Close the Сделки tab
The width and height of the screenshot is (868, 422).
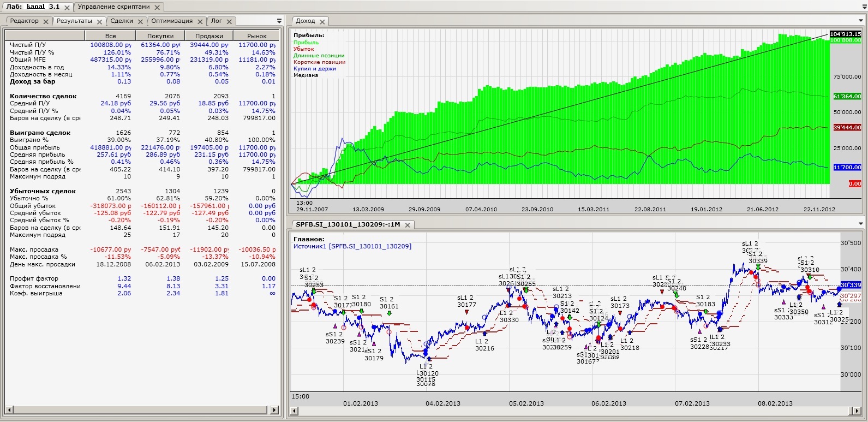[x=140, y=22]
